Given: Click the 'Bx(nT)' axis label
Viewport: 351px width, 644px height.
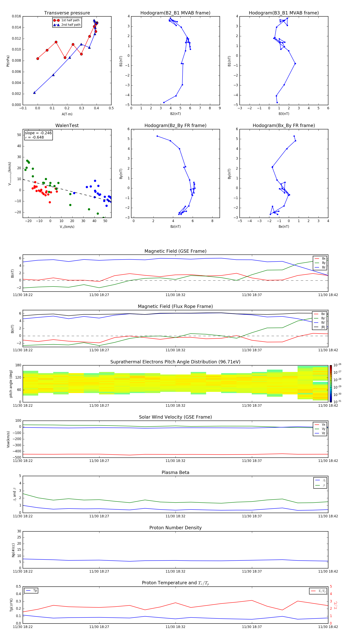Looking at the screenshot, I should point(284,227).
